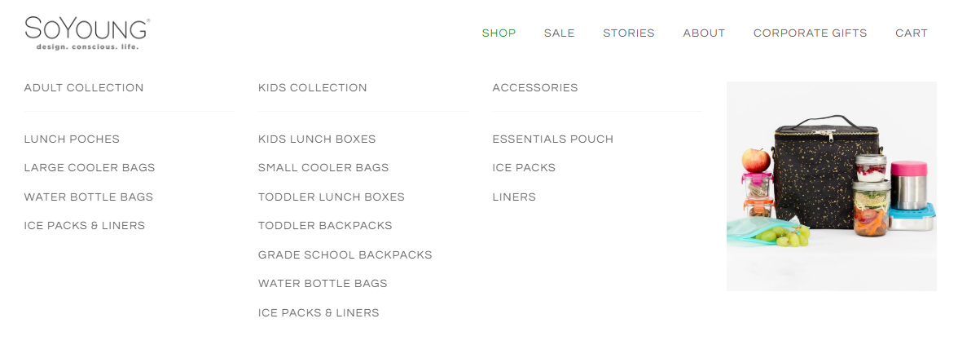
Task: Browse Liners under Accessories
Action: coord(514,197)
